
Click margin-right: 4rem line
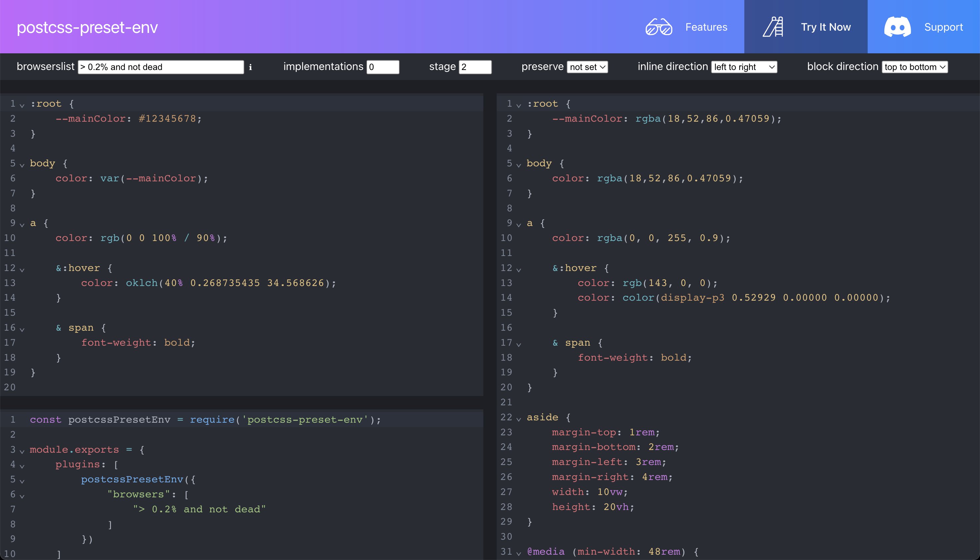(x=612, y=477)
